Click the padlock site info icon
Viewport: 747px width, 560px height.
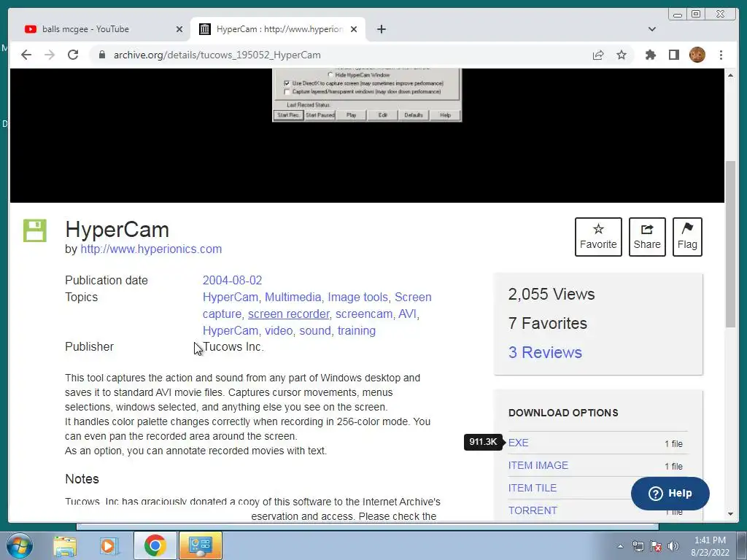tap(101, 55)
